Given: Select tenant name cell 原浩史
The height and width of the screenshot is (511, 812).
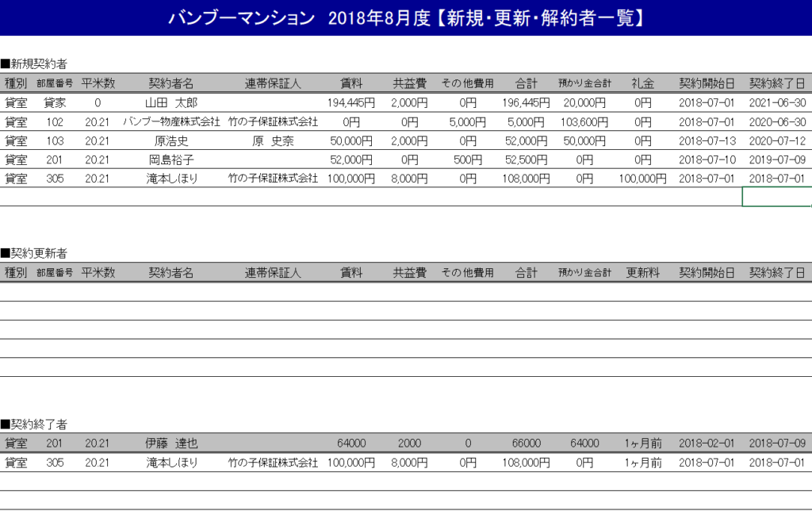Looking at the screenshot, I should point(171,141).
